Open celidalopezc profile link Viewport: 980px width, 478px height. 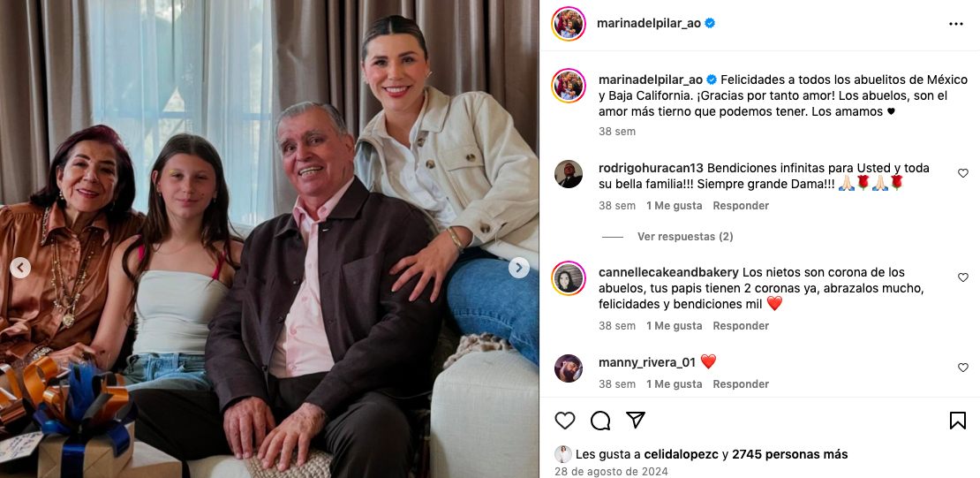[679, 454]
